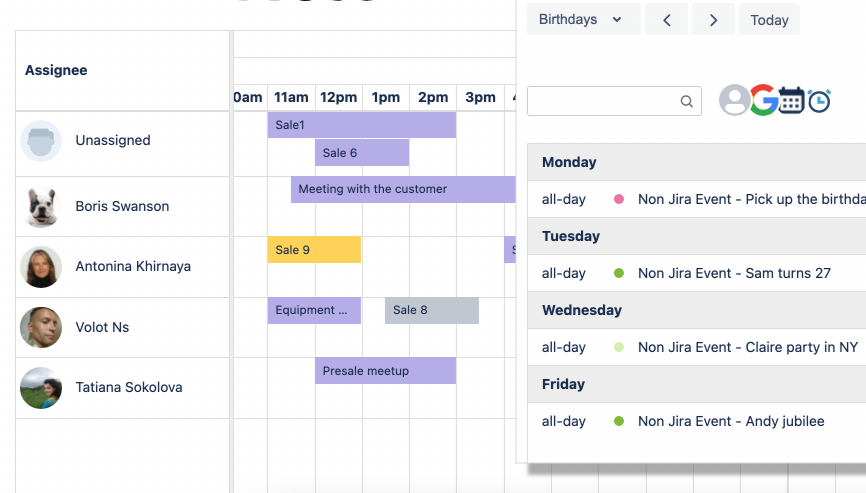Click the alarm clock reminder icon

[819, 100]
